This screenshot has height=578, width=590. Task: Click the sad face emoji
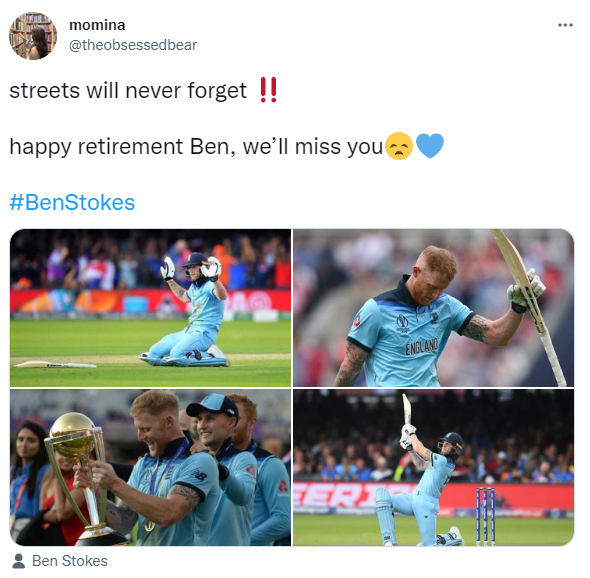coord(399,146)
